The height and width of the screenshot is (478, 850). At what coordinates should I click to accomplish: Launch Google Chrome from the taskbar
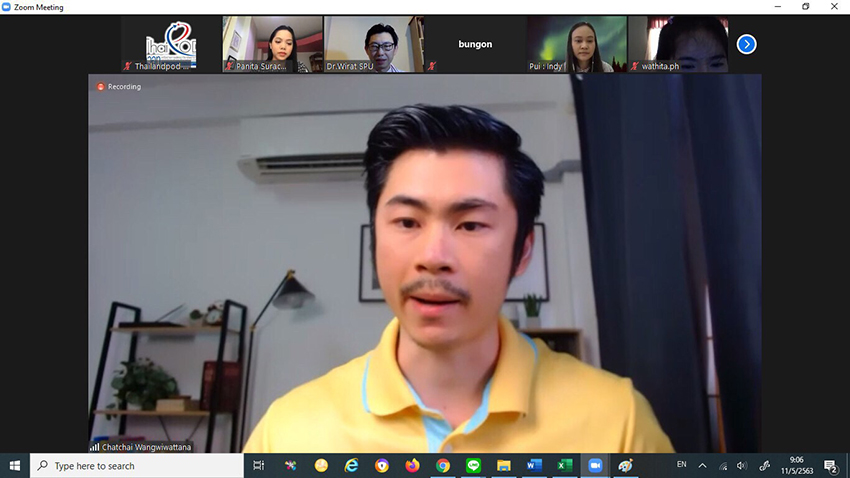(x=443, y=466)
